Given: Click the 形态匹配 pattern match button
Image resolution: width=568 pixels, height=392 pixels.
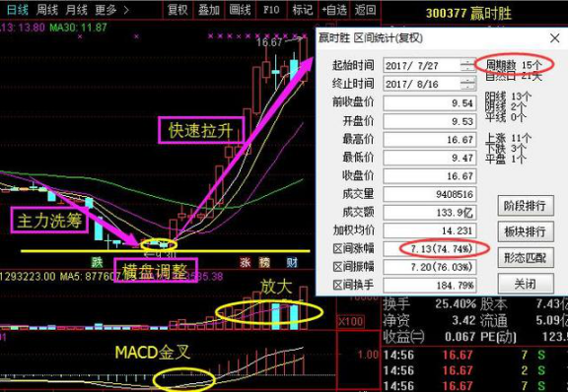Looking at the screenshot, I should tap(526, 258).
